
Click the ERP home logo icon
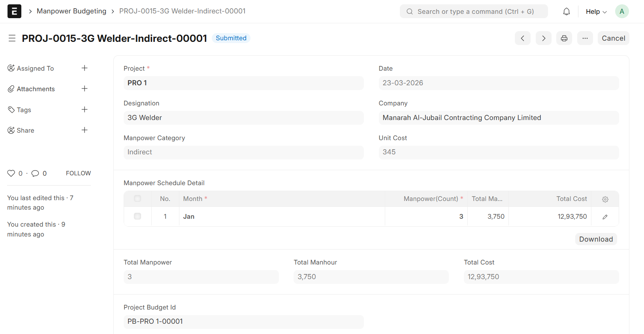tap(14, 11)
